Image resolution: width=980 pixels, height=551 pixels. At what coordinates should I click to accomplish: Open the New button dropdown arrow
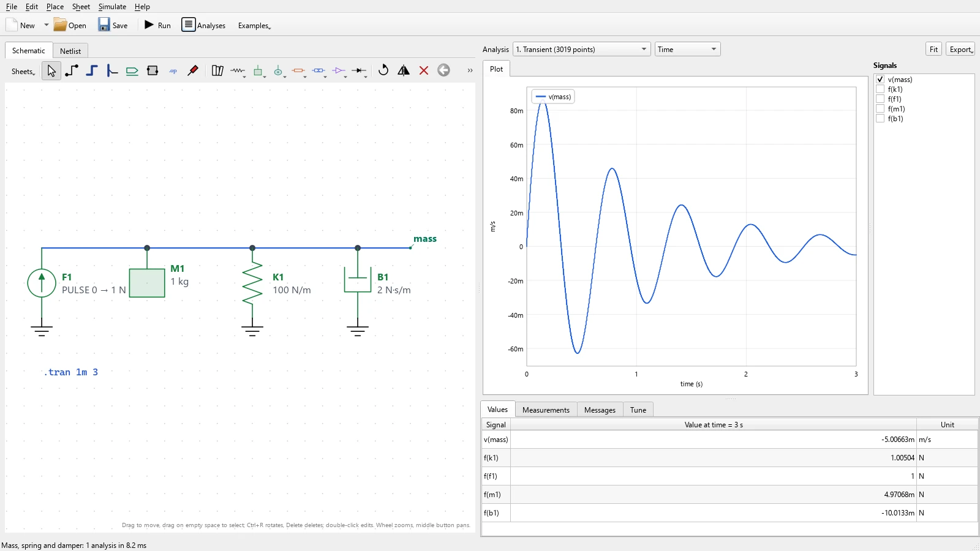point(46,25)
